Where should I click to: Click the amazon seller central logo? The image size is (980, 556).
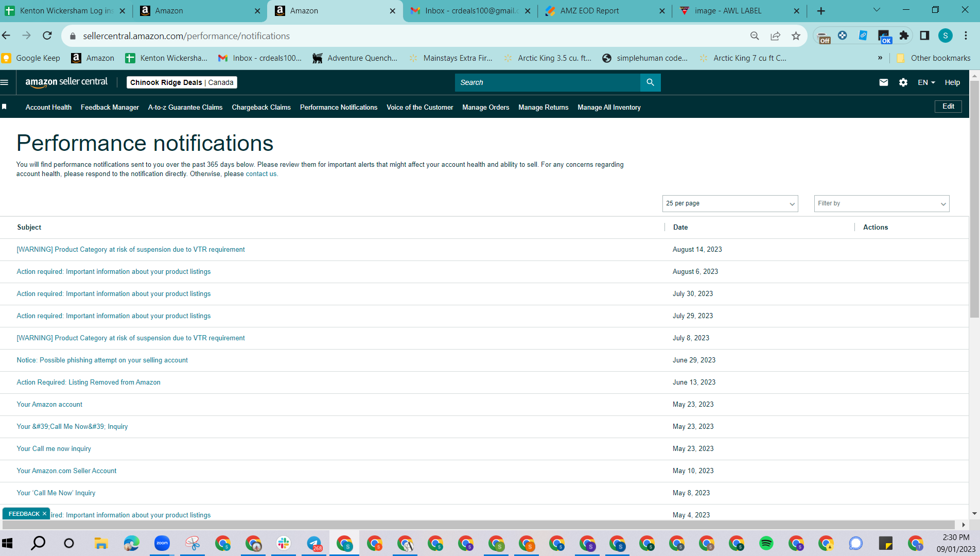pos(66,82)
